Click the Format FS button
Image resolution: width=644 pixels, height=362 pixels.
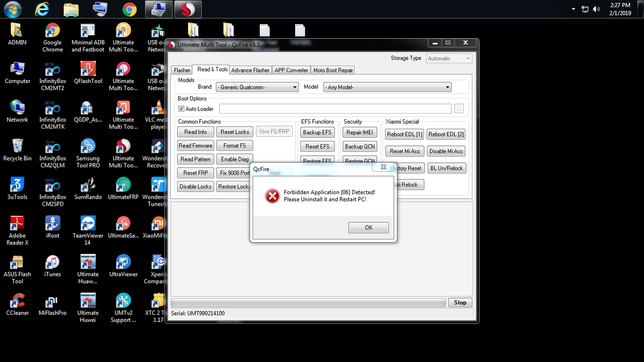235,146
